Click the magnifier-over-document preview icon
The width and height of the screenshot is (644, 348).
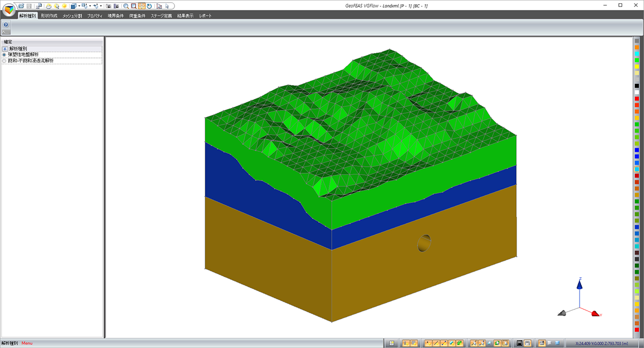click(x=39, y=6)
